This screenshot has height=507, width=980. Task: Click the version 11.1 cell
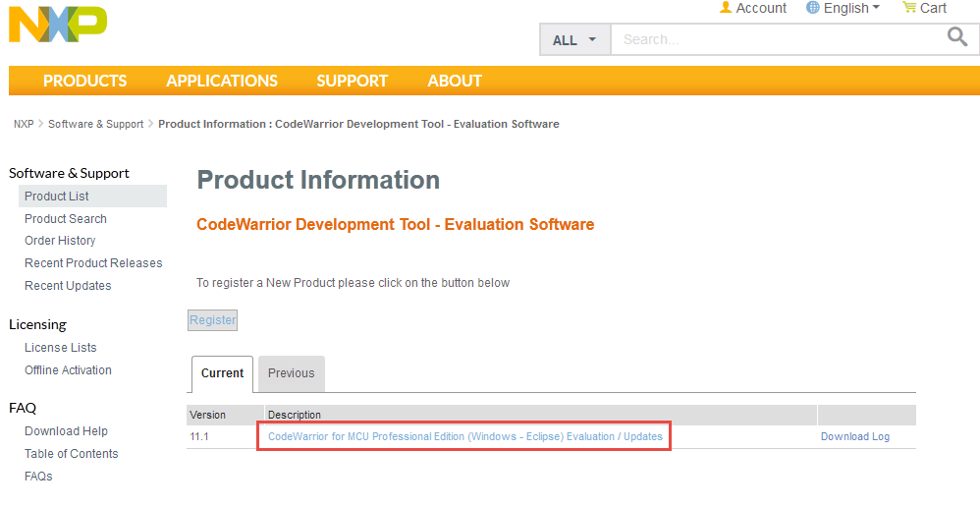click(199, 436)
